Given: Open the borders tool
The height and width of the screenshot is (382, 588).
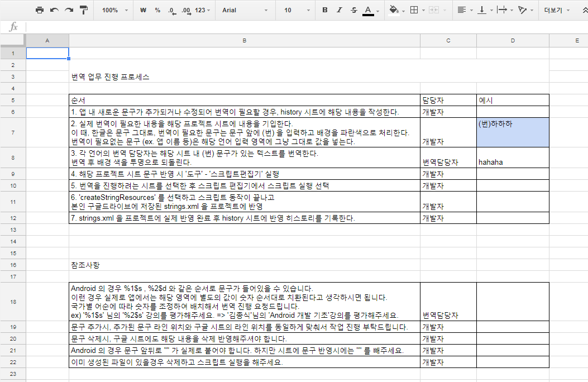Looking at the screenshot, I should 414,10.
